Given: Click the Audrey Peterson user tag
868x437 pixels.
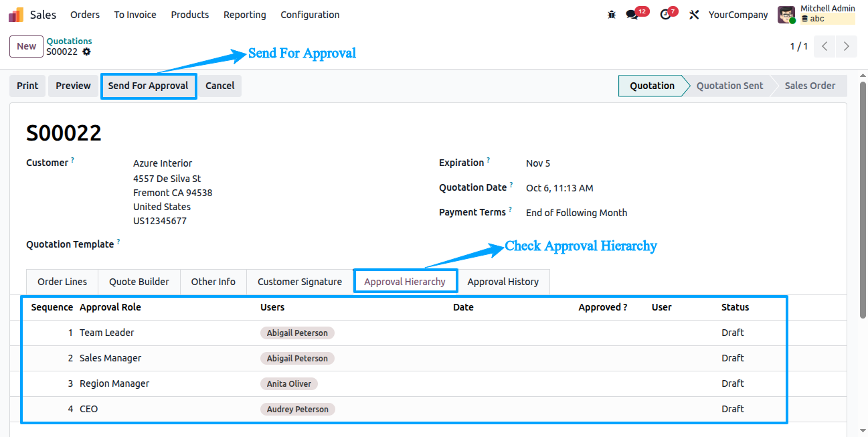Looking at the screenshot, I should click(x=298, y=409).
